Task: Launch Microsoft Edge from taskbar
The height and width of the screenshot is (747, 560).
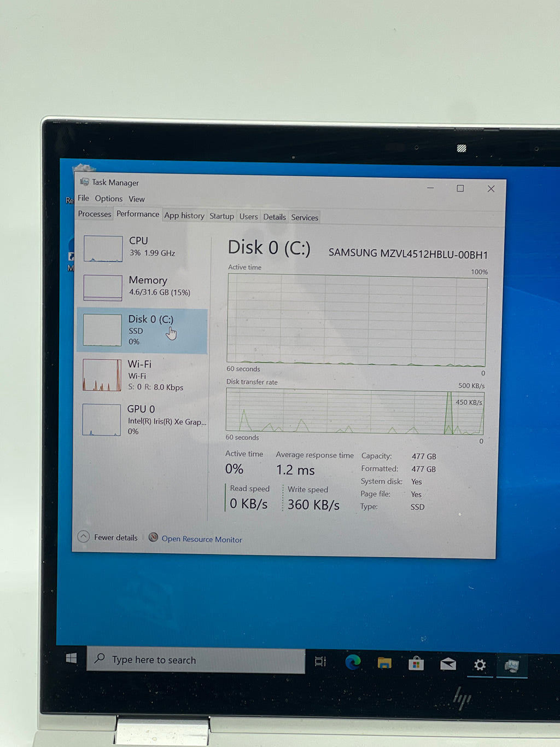Action: (x=353, y=662)
